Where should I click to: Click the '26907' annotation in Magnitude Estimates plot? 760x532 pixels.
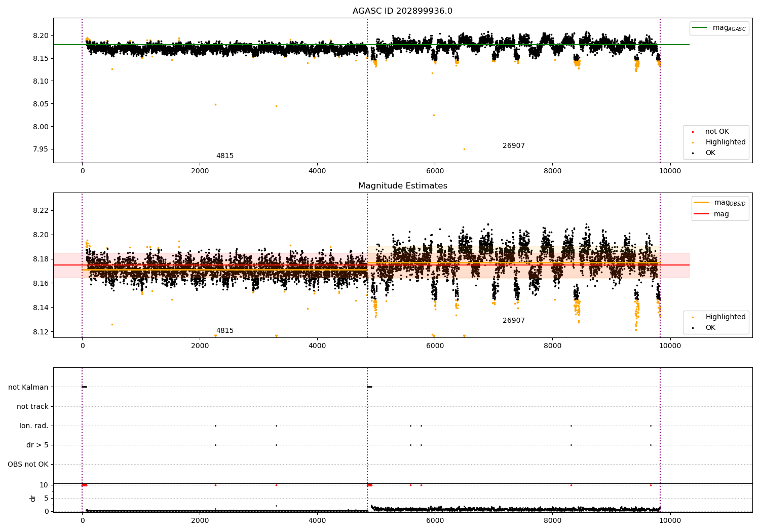514,321
